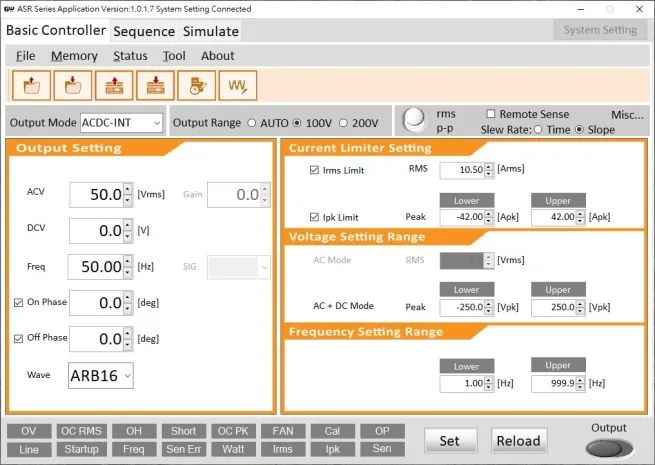Decrease frequency Upper Hz down arrow
This screenshot has height=465, width=655.
(x=580, y=387)
